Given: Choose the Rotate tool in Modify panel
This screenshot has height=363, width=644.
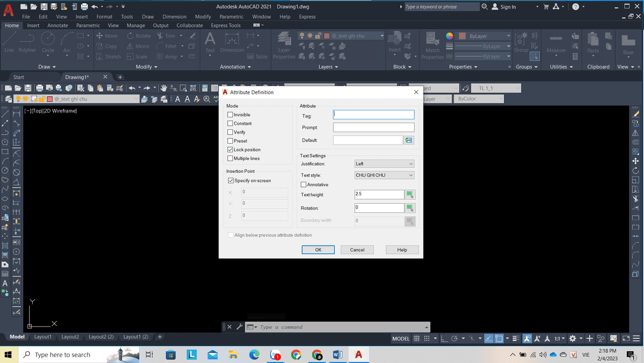Looking at the screenshot, I should [x=139, y=36].
